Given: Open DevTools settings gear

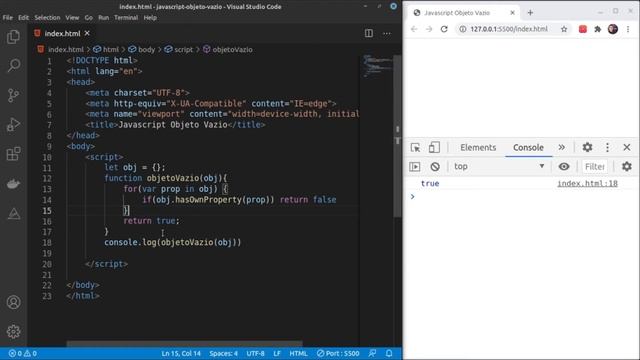Looking at the screenshot, I should pos(587,147).
